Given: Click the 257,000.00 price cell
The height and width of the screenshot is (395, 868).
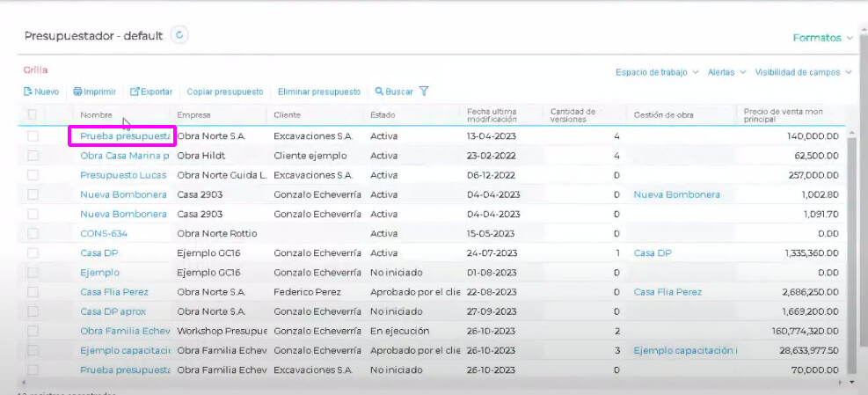Looking at the screenshot, I should tap(813, 175).
